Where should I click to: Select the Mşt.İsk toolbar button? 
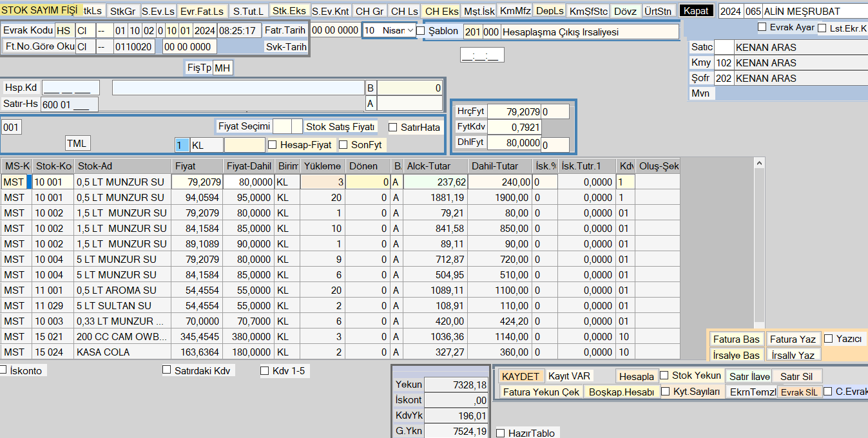479,11
